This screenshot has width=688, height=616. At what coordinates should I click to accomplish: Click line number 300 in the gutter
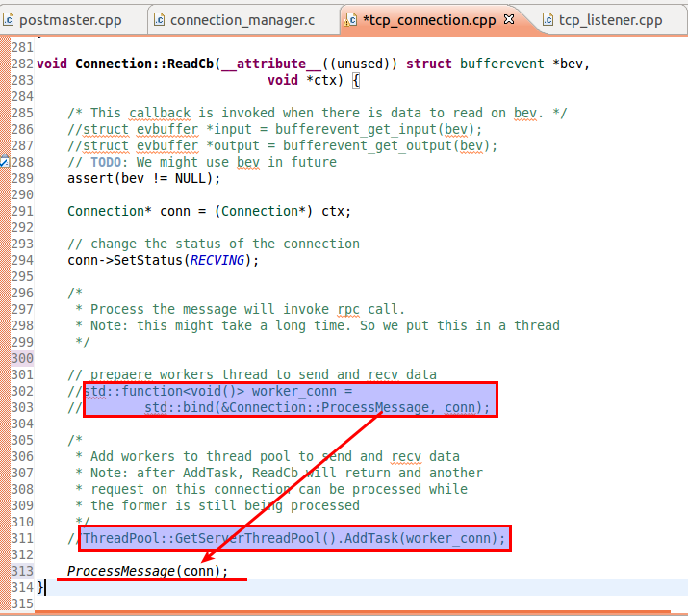[20, 358]
